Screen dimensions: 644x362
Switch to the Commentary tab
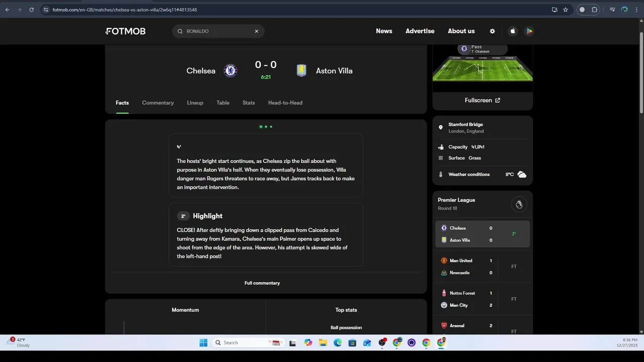(158, 103)
